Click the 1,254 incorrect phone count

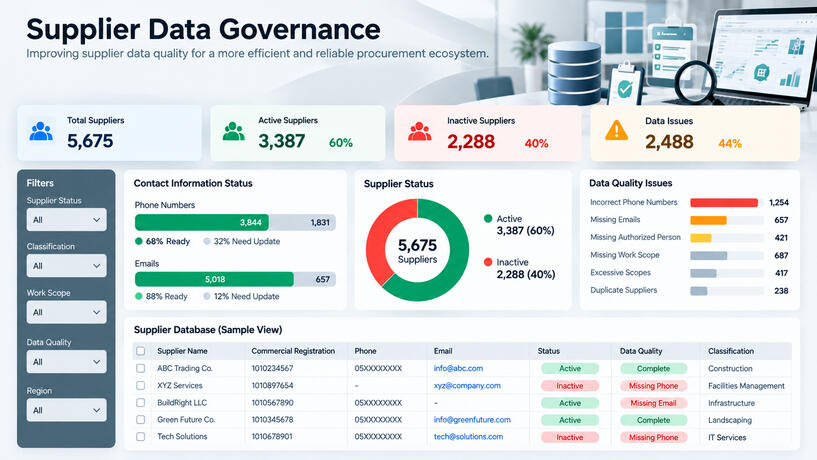click(x=779, y=203)
